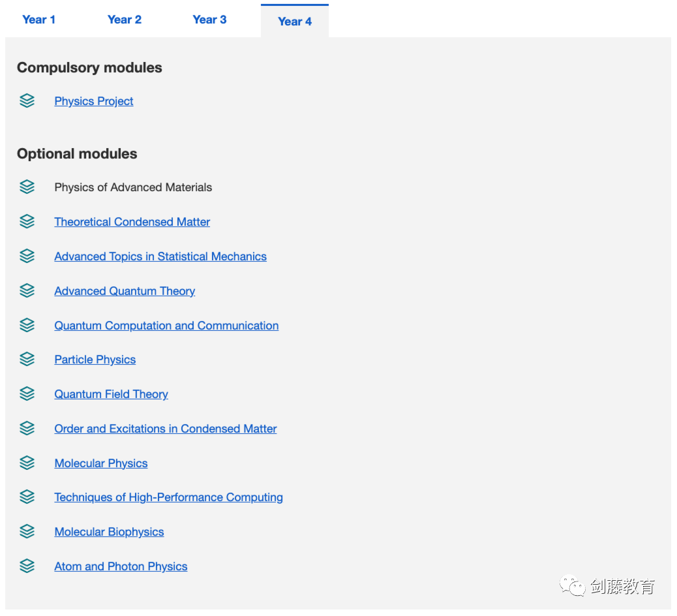Click the module icon beside Quantum Field Theory
The width and height of the screenshot is (677, 616).
(x=27, y=394)
